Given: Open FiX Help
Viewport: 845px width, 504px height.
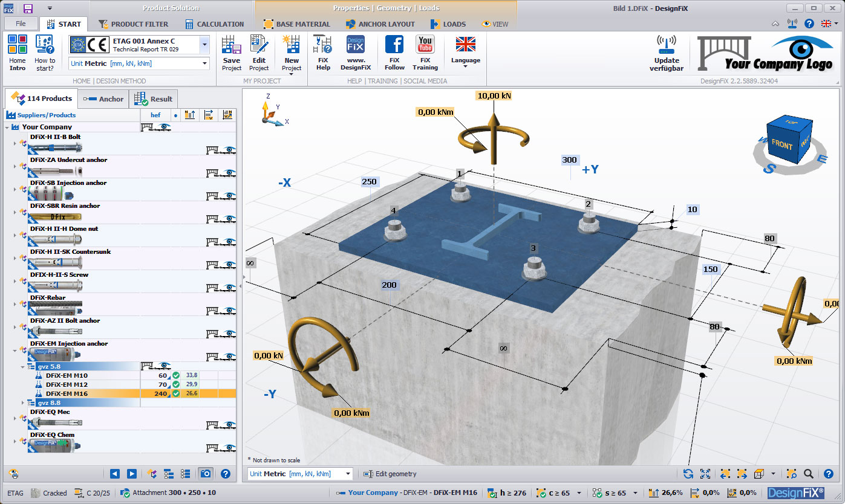Looking at the screenshot, I should coord(324,53).
